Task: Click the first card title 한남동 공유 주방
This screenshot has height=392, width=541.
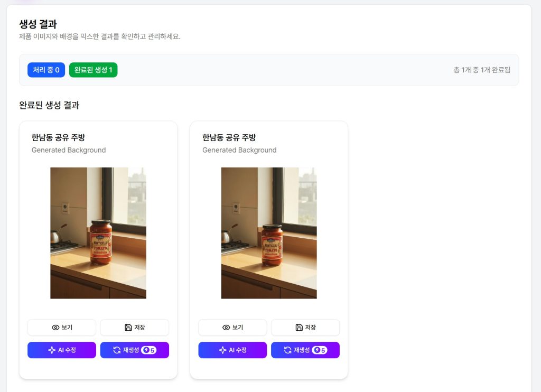Action: click(58, 137)
